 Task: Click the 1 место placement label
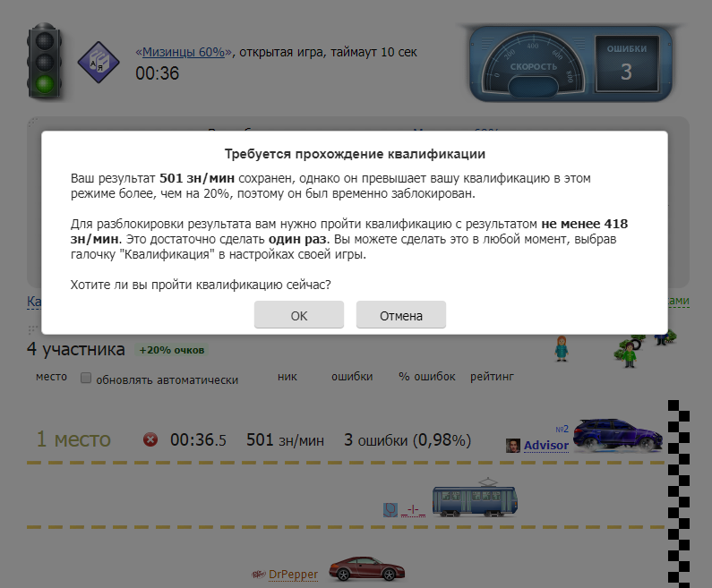coord(73,439)
